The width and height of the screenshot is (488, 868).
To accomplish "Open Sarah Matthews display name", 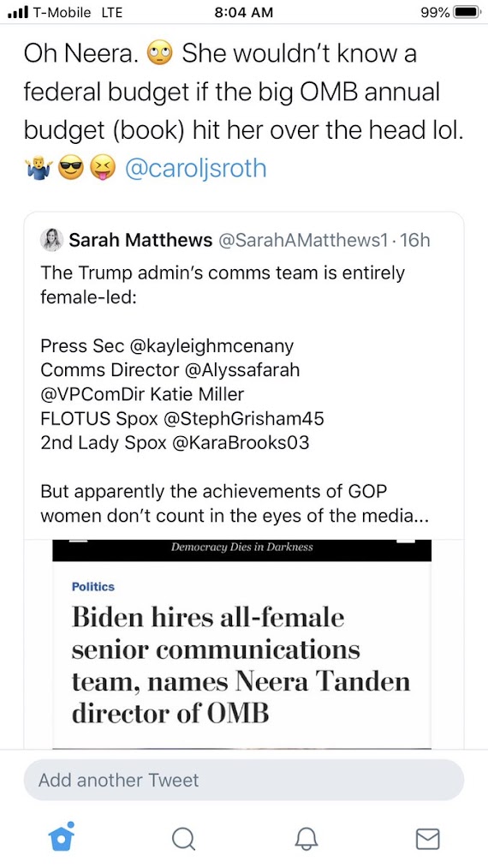I will tap(140, 240).
